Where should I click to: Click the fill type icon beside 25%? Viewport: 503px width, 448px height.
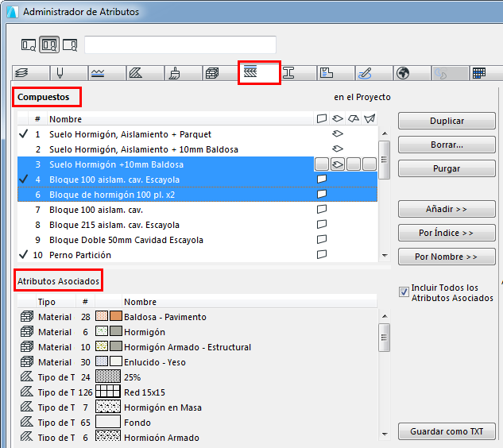pos(27,377)
